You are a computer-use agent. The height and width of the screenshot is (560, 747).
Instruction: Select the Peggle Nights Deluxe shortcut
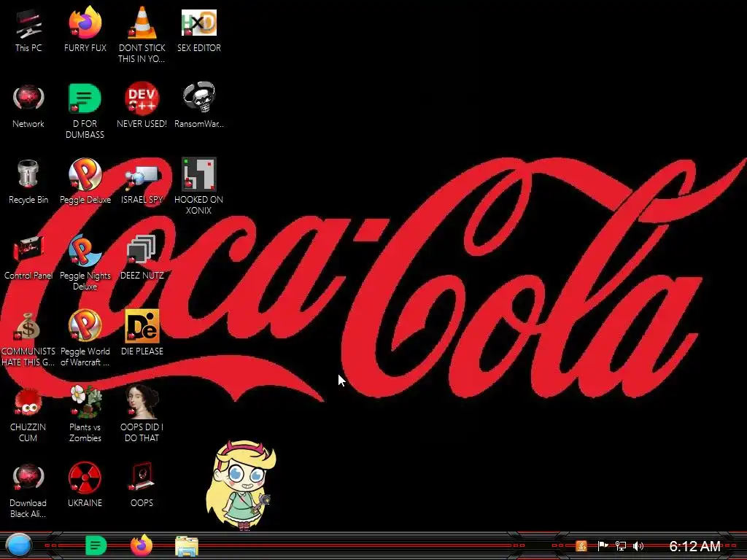85,250
